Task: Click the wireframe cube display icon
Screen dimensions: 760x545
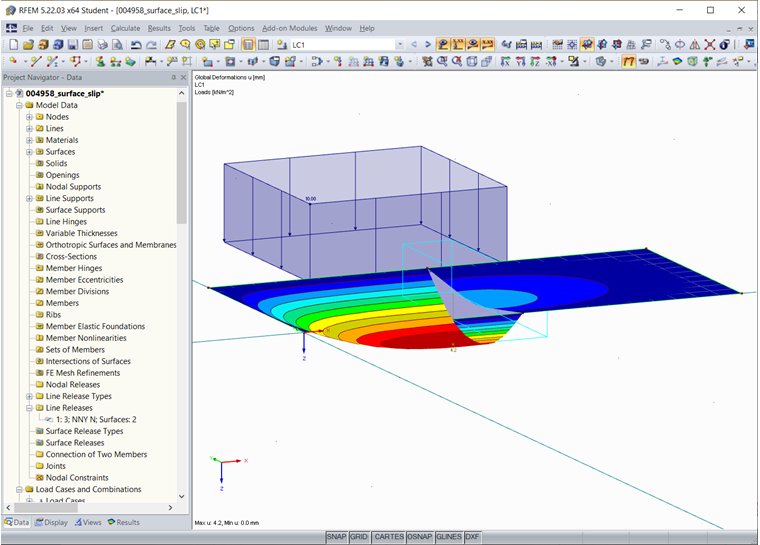Action: pyautogui.click(x=472, y=61)
